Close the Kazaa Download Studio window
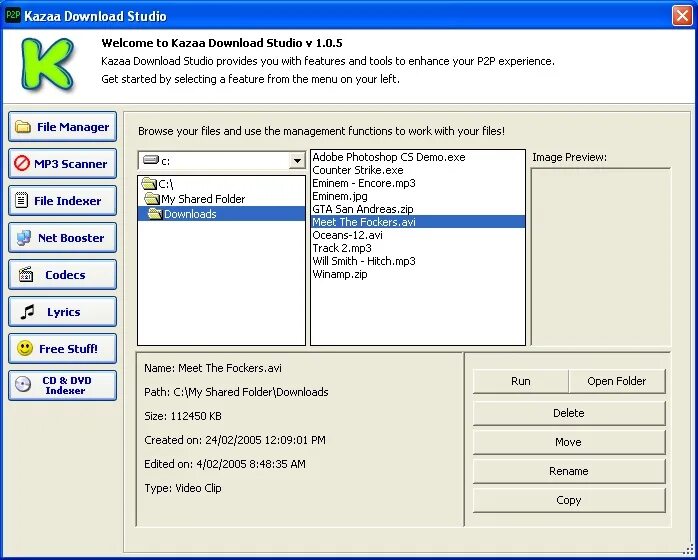698x560 pixels. point(682,16)
